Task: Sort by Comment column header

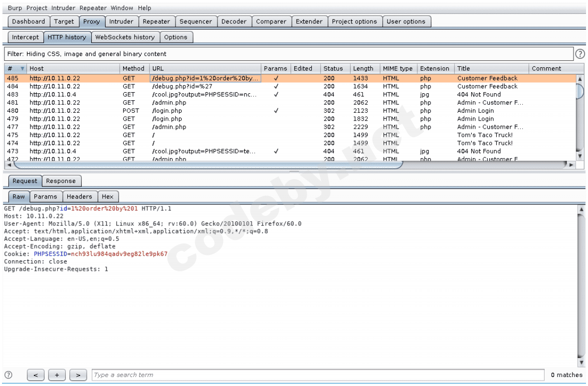Action: tap(556, 69)
